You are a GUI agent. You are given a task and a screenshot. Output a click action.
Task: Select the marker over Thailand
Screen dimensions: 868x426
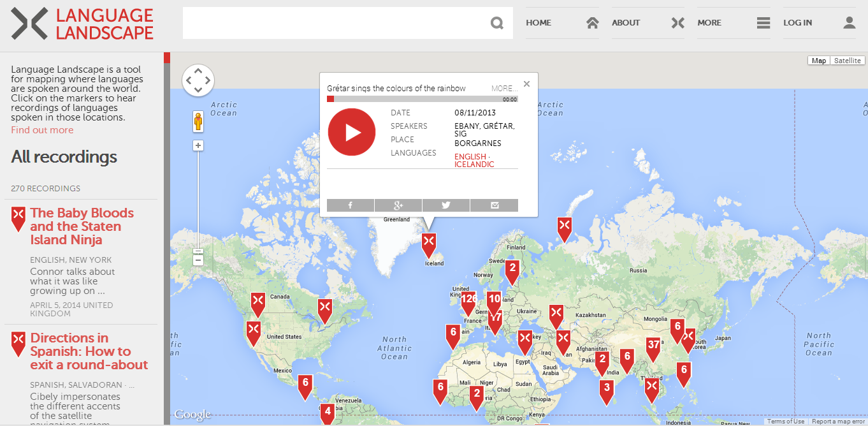click(651, 390)
